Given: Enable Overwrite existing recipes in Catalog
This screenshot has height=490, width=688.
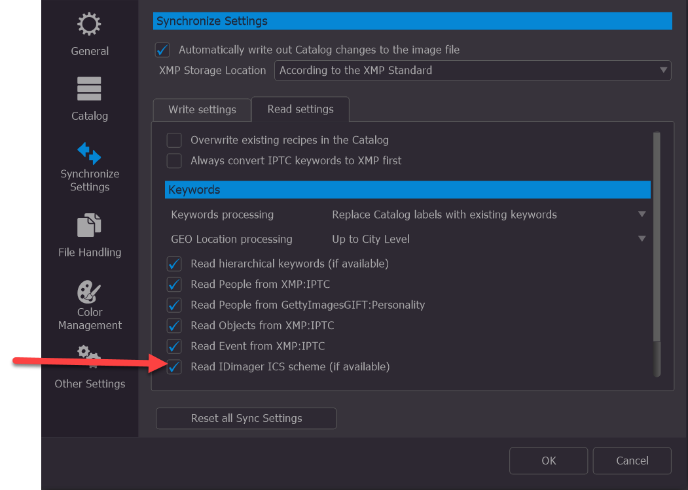Looking at the screenshot, I should pos(174,140).
